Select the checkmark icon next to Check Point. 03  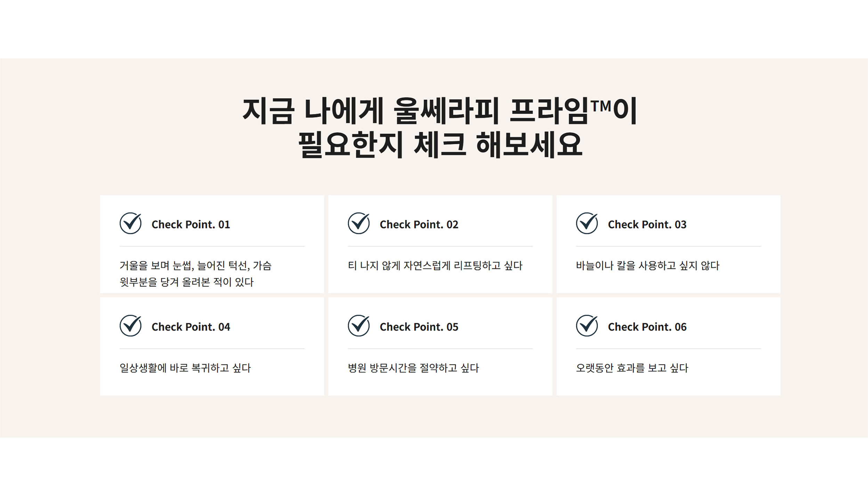pyautogui.click(x=587, y=223)
